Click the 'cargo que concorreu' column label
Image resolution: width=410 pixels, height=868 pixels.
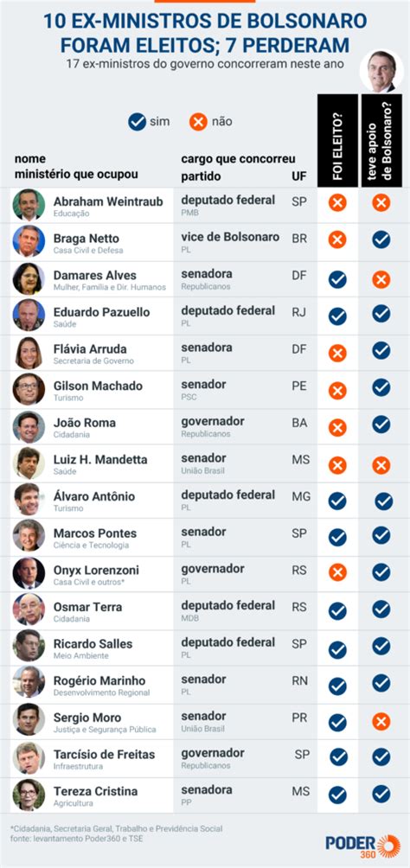[238, 159]
